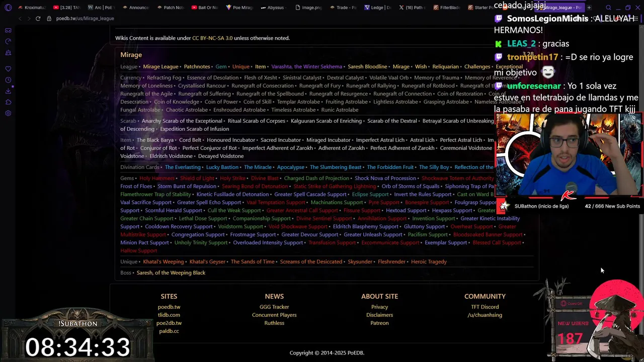This screenshot has width=644, height=362.
Task: Open extensions cube icon in sidebar
Action: (8, 102)
